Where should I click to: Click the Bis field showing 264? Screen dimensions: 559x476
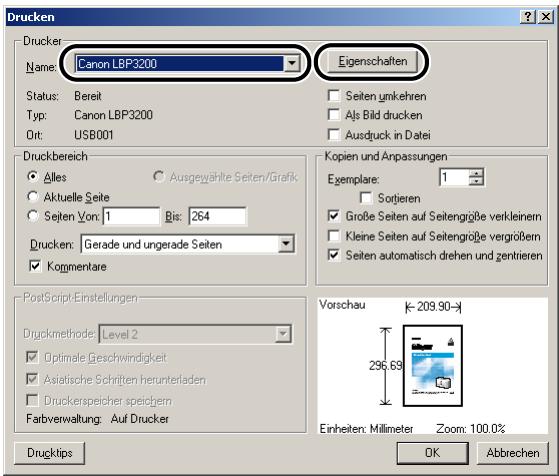(217, 216)
